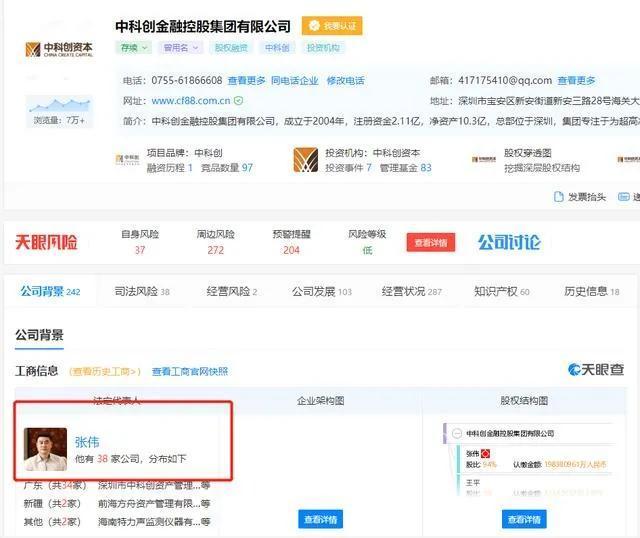Switch to the 历史信息 tab
Screen dimensions: 640x538
click(591, 291)
